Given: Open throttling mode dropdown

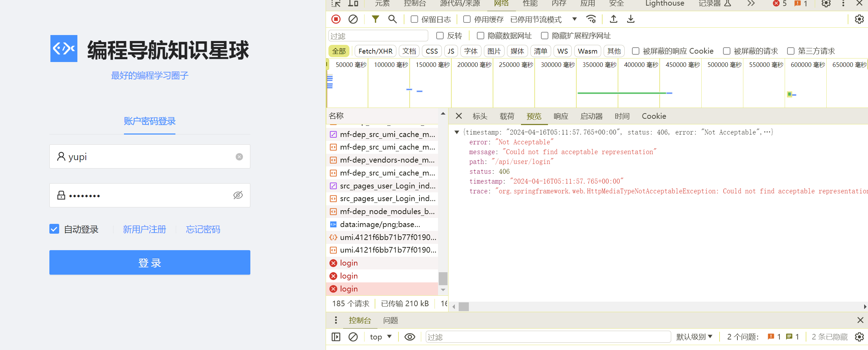Looking at the screenshot, I should [543, 19].
